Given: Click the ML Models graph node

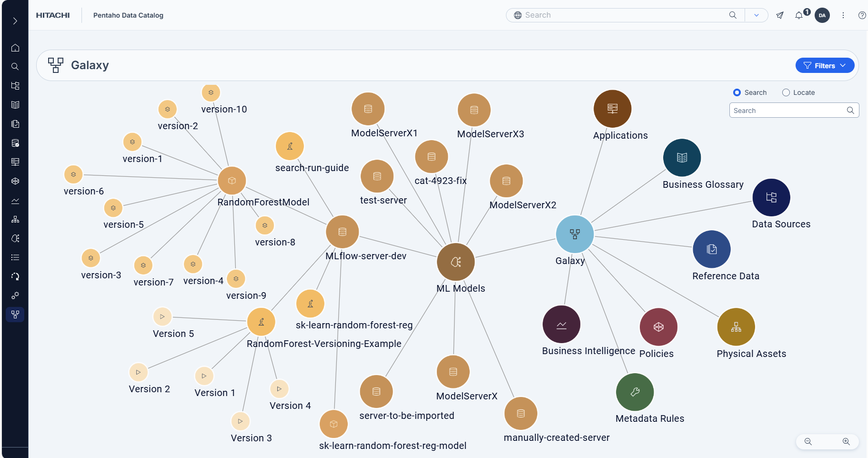Looking at the screenshot, I should (x=456, y=262).
